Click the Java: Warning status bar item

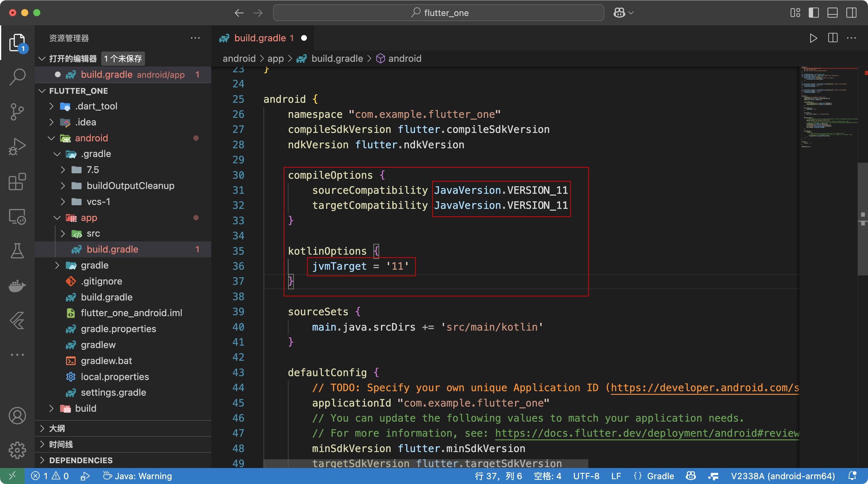click(137, 476)
